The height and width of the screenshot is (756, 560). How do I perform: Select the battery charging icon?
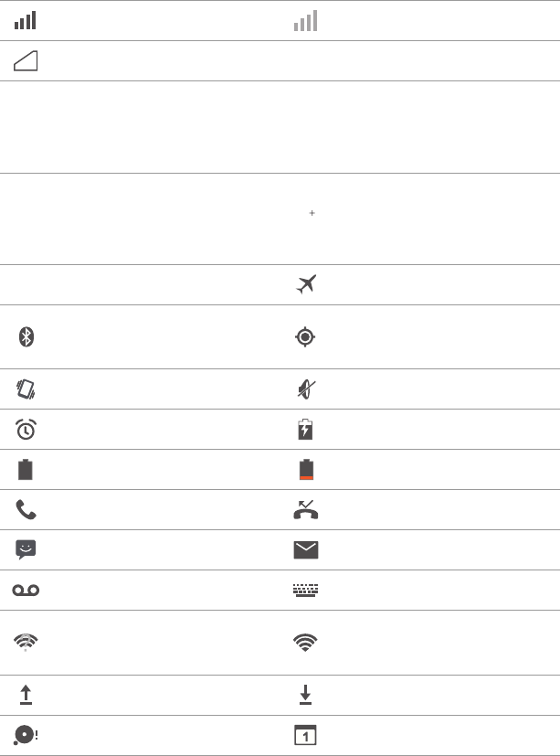(x=305, y=429)
